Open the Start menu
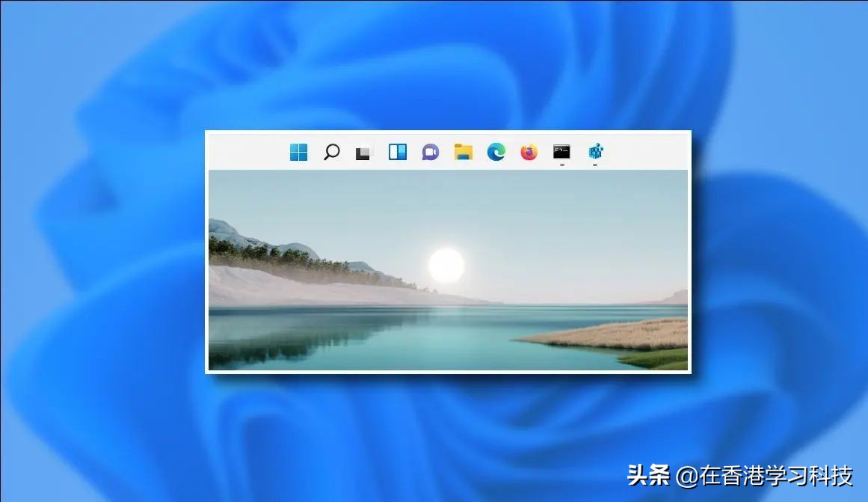Viewport: 868px width, 502px height. coord(299,152)
